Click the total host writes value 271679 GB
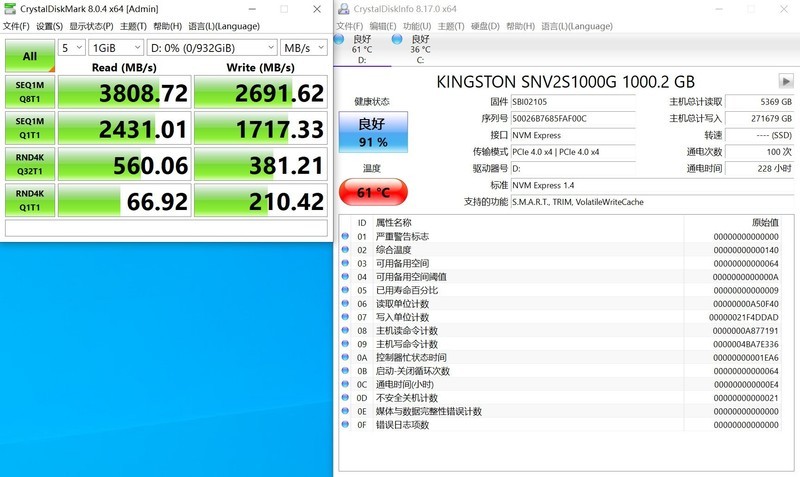The height and width of the screenshot is (477, 800). click(x=759, y=118)
